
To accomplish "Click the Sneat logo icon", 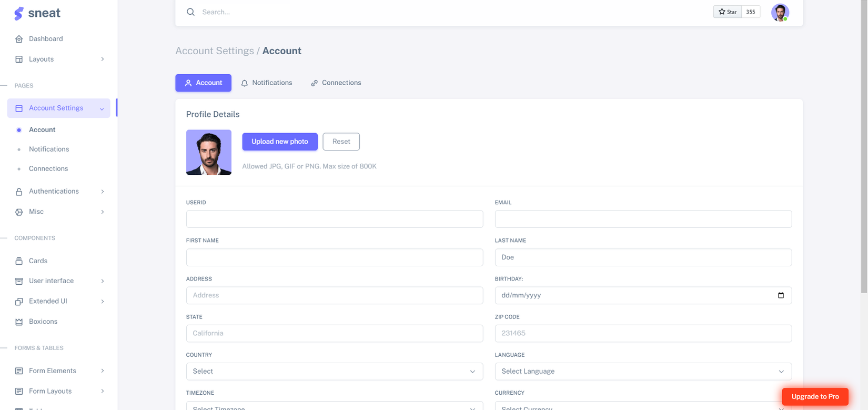I will [x=19, y=13].
